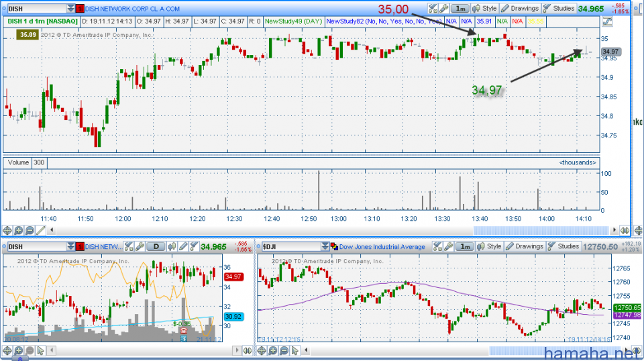Click the 34.97 price bubble on main chart axis
644x361 pixels.
pos(610,52)
